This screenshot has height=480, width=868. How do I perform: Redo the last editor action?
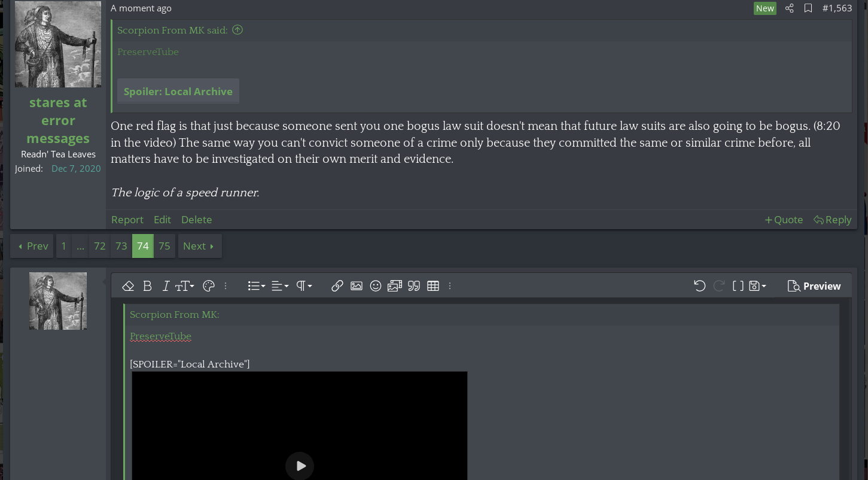coord(719,286)
